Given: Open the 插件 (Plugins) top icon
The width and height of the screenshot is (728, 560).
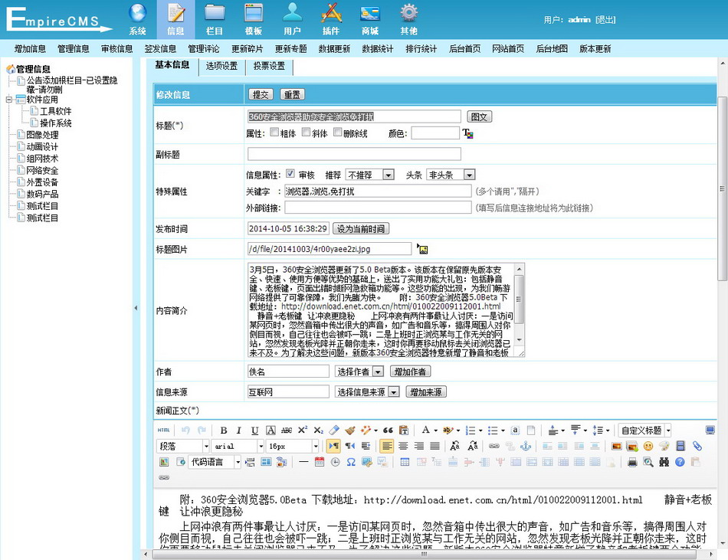Looking at the screenshot, I should (331, 19).
